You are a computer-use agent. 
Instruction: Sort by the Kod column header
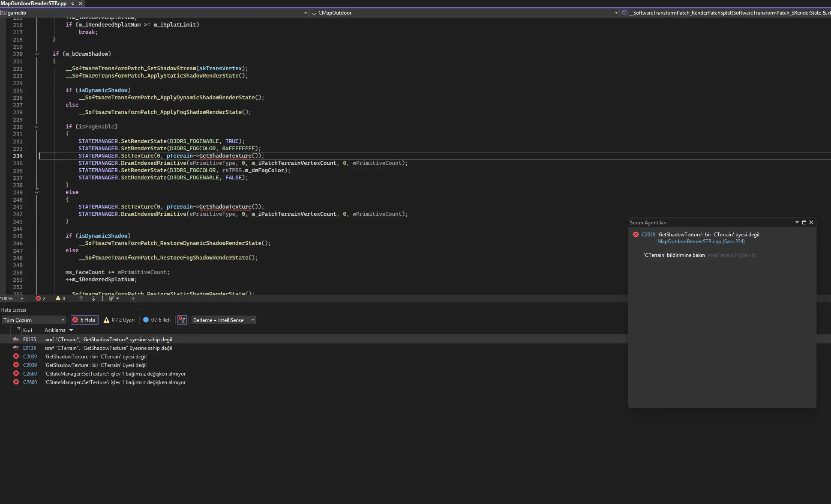coord(28,330)
